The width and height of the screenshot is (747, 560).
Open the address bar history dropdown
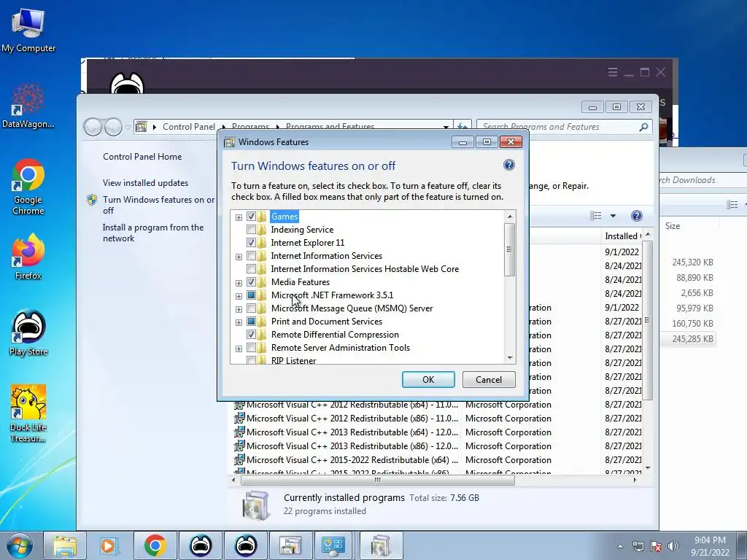[446, 127]
